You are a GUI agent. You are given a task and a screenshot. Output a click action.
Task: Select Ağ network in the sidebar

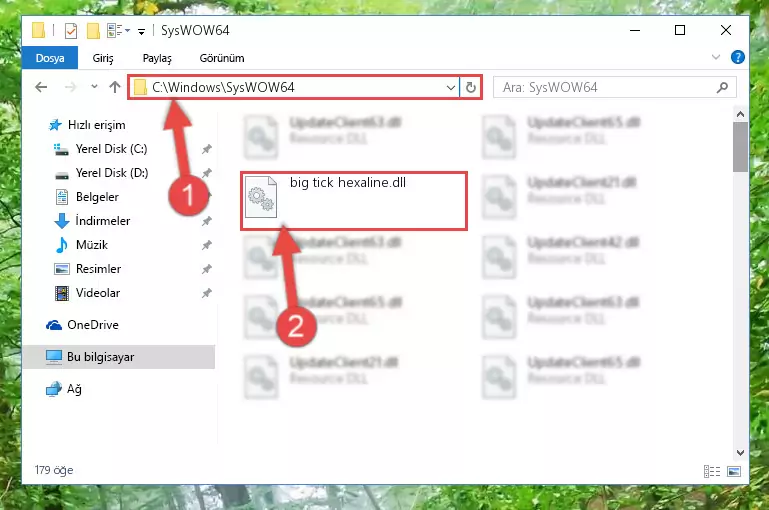coord(64,389)
